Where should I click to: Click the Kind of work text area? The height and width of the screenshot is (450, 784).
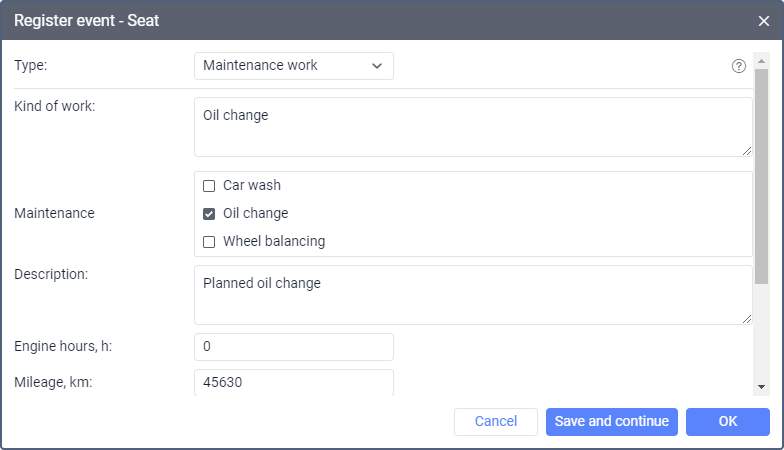pos(472,127)
